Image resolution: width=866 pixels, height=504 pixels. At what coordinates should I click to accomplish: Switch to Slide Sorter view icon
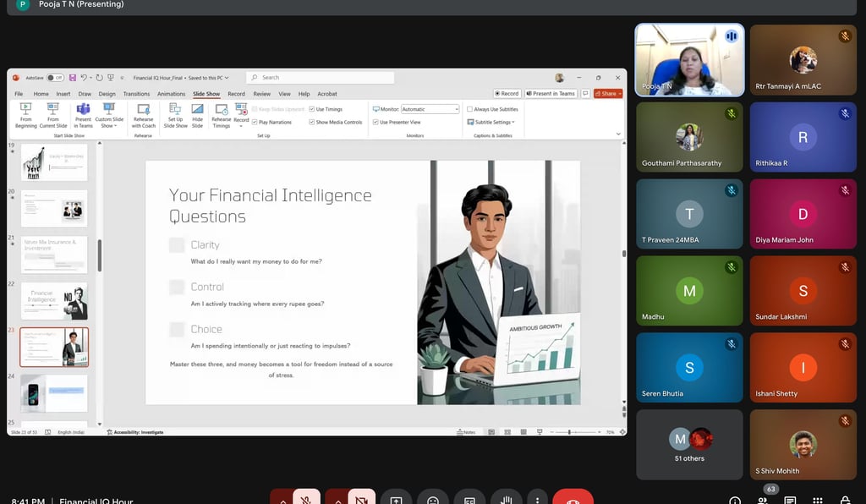(507, 432)
